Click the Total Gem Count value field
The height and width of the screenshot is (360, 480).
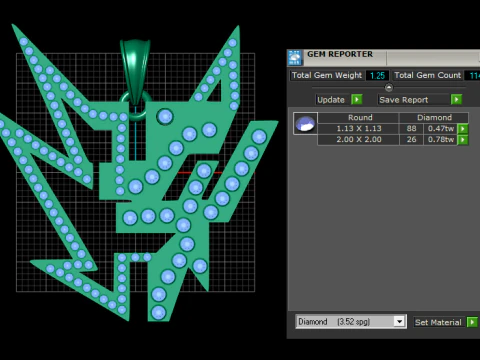(472, 75)
